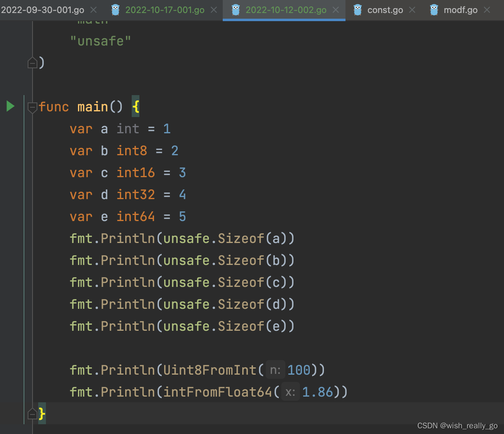Image resolution: width=504 pixels, height=434 pixels.
Task: Close the 2022-10-17-001.go tab
Action: point(214,10)
